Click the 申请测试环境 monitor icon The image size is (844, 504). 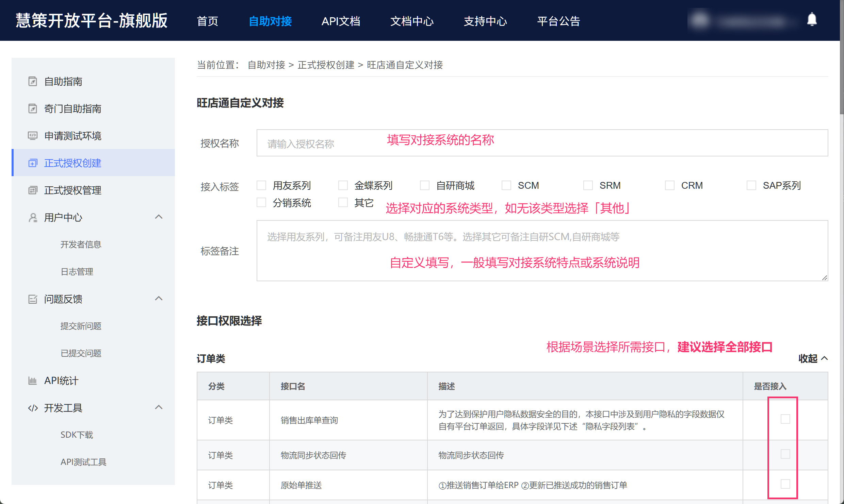33,136
